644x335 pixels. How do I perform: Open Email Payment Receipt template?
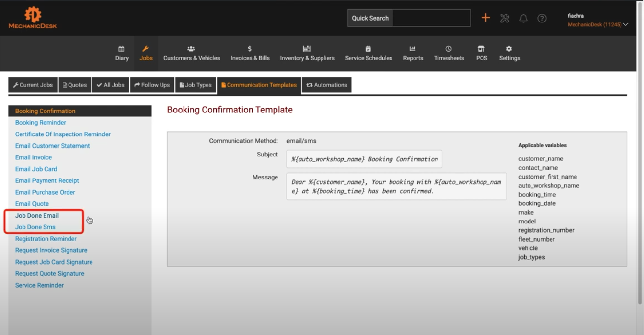pyautogui.click(x=47, y=180)
